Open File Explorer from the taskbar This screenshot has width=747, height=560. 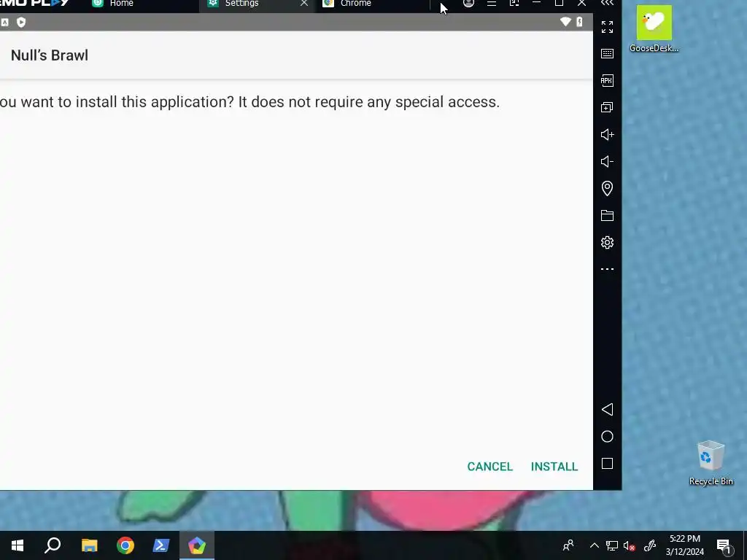pyautogui.click(x=89, y=545)
